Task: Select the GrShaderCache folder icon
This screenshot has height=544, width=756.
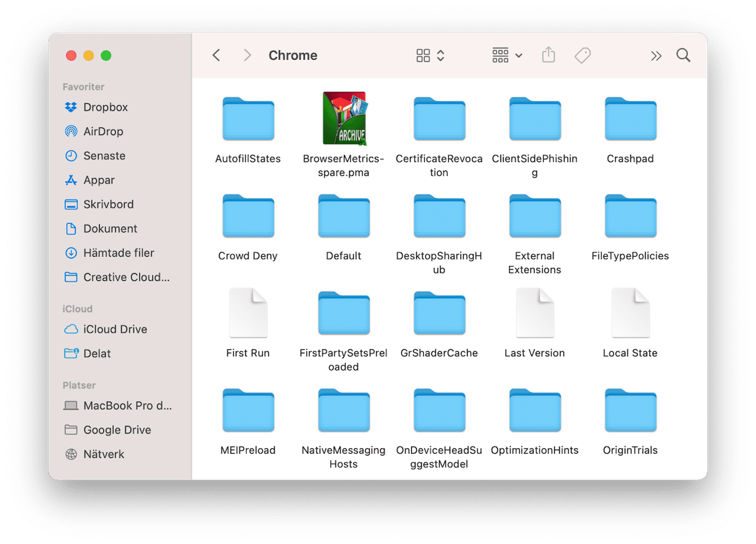Action: point(440,313)
